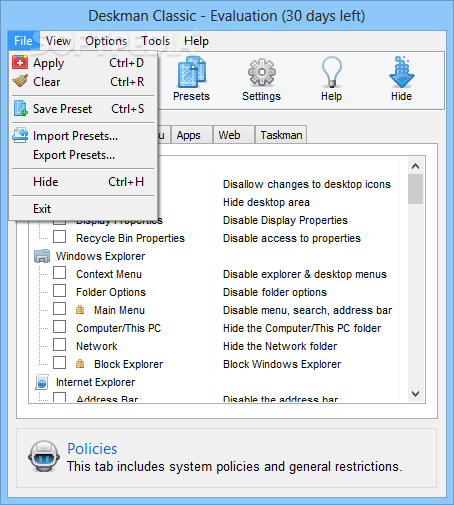Select Save Preset menu entry

pos(83,109)
